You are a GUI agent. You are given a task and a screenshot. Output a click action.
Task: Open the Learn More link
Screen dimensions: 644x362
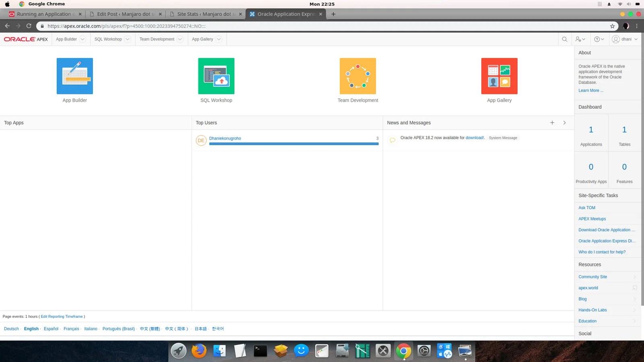click(x=591, y=90)
